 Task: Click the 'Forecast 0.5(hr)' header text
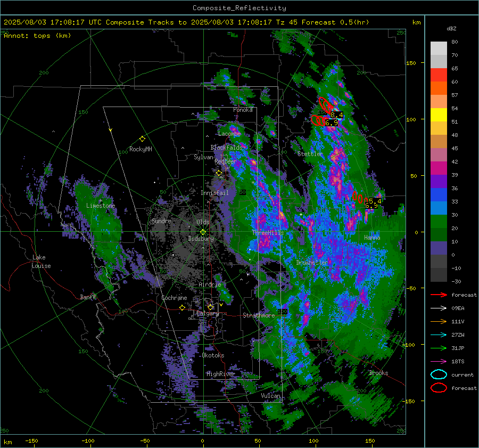pos(335,22)
